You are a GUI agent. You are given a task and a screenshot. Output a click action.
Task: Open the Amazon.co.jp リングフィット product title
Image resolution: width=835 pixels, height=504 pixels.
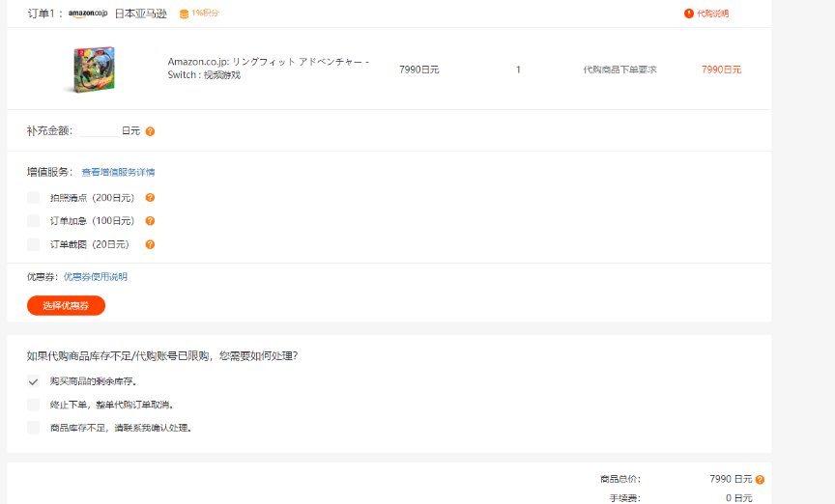(x=269, y=69)
